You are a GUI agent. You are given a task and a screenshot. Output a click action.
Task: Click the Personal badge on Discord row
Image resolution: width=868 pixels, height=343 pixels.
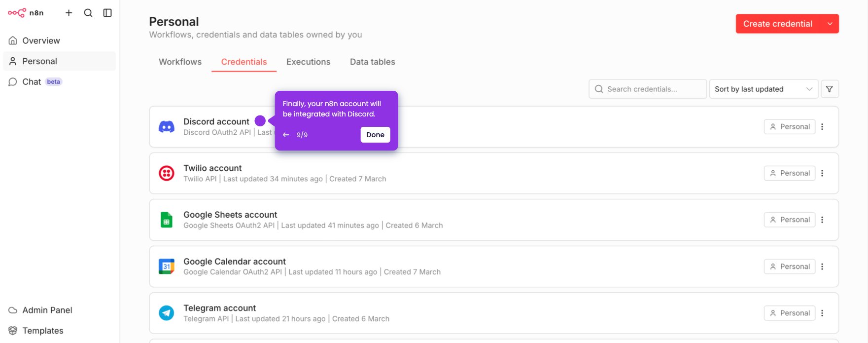(790, 127)
